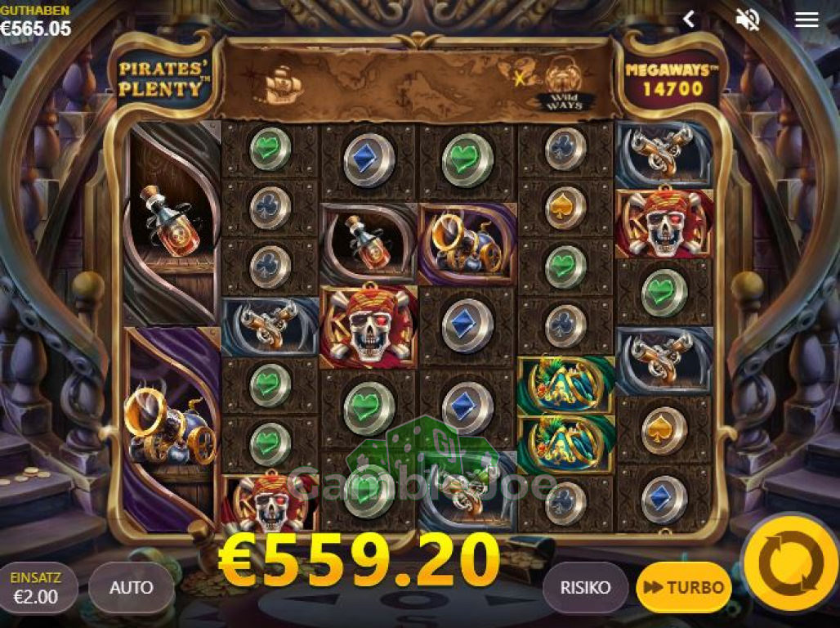Click the crossed pistols symbol atop last reel

[x=664, y=155]
